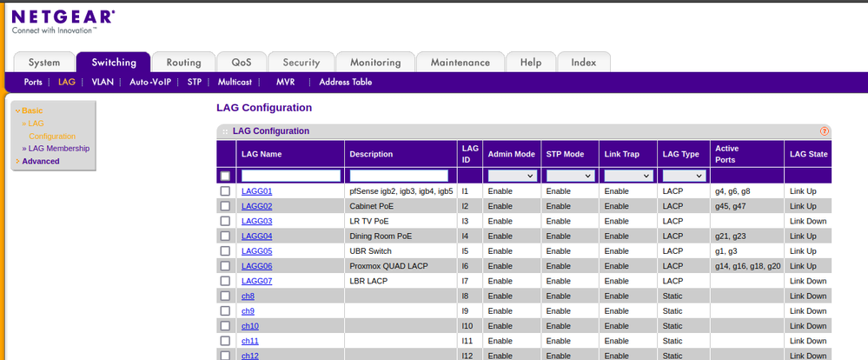Select the Switching tab
The image size is (868, 360).
pos(114,63)
